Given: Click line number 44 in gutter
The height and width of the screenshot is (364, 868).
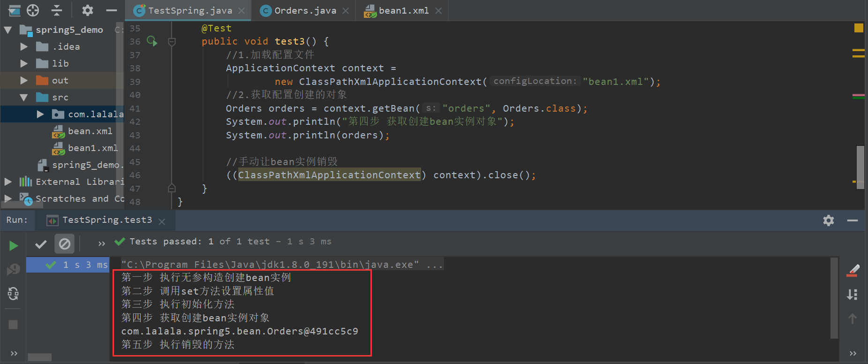Looking at the screenshot, I should 135,148.
